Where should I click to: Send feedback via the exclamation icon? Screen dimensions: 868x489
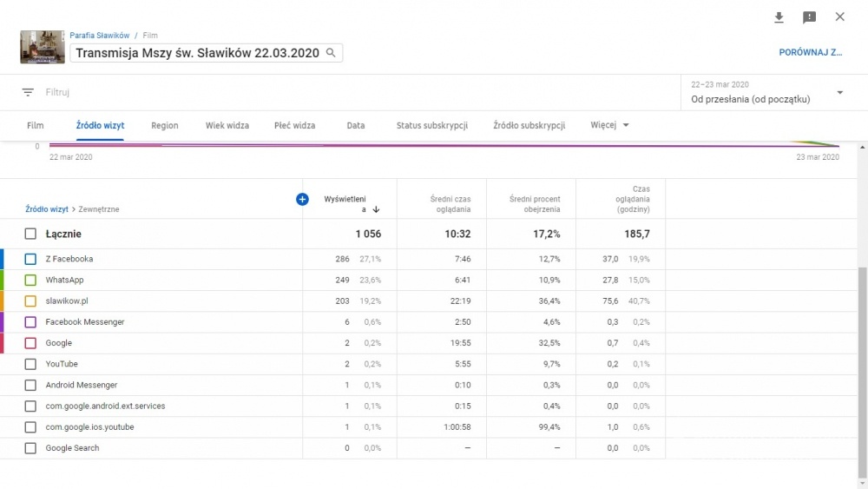[809, 17]
